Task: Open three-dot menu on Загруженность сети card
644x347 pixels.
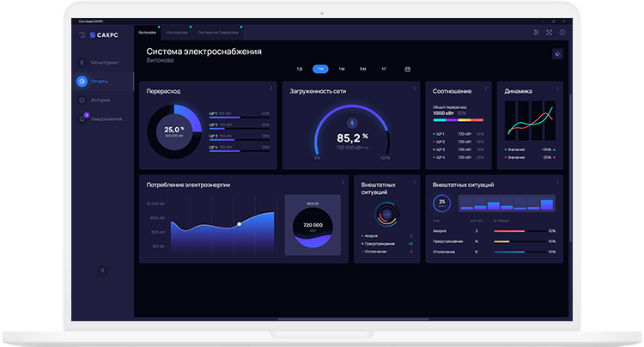Action: [416, 88]
